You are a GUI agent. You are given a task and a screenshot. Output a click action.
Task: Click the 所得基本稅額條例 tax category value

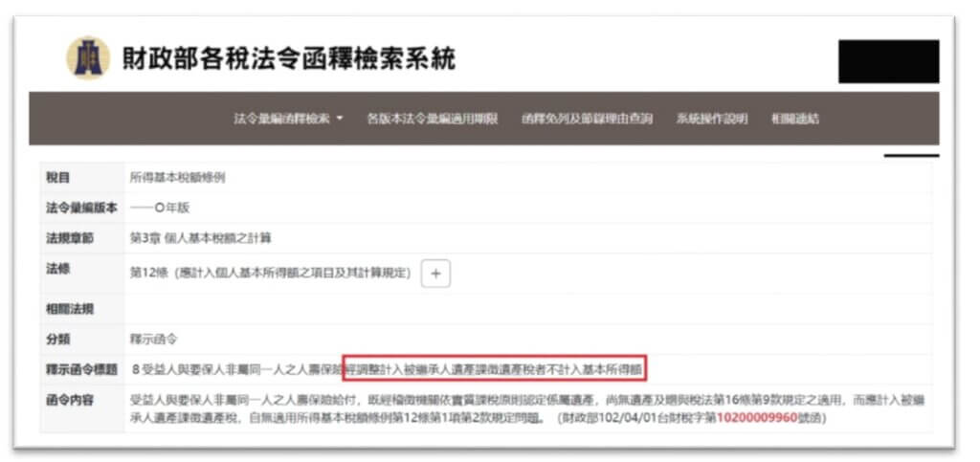coord(178,178)
